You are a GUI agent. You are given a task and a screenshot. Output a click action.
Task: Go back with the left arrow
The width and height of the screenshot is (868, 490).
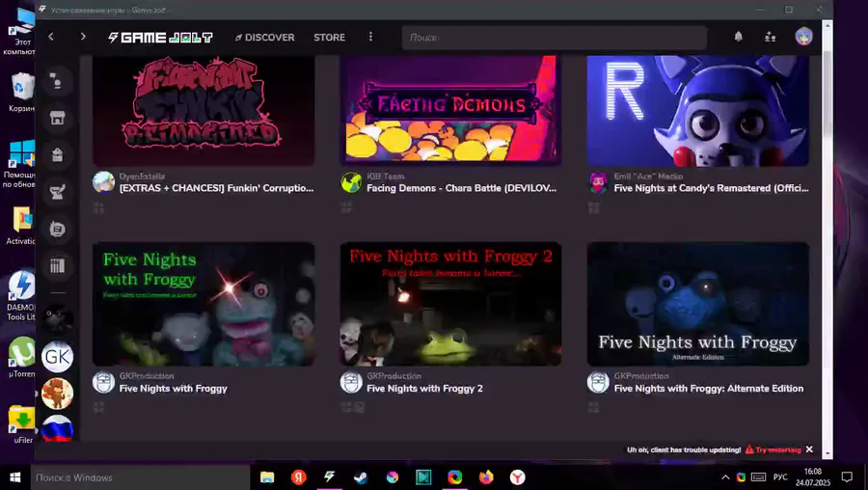point(51,37)
